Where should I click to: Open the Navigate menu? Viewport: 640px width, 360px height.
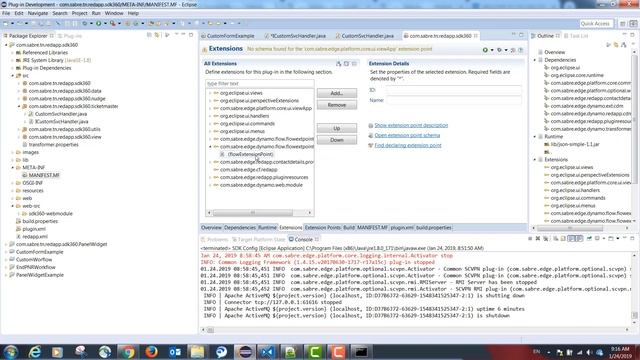pos(38,13)
